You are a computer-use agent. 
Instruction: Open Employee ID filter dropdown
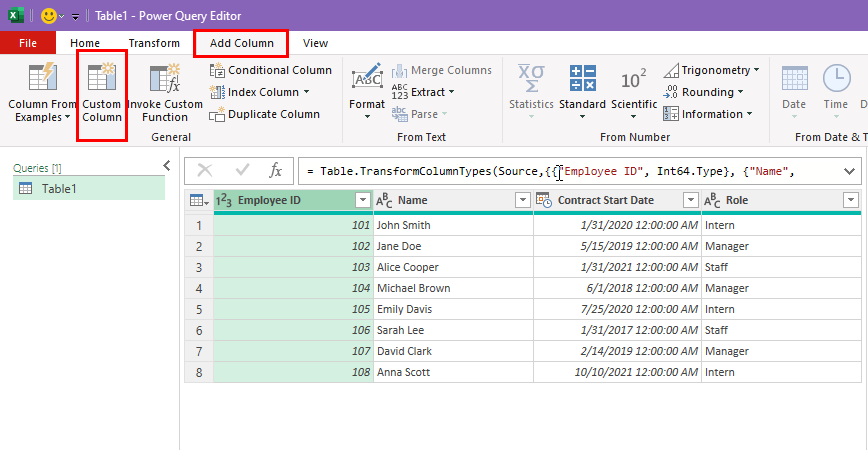point(363,200)
